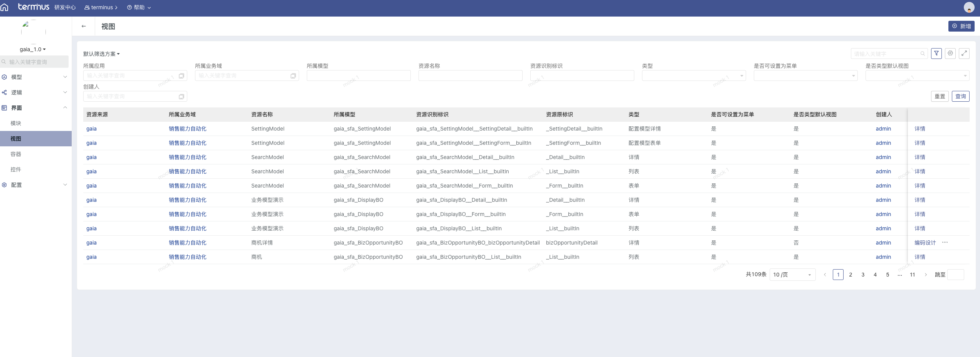Click the terminus logo
The image size is (980, 357).
point(34,7)
